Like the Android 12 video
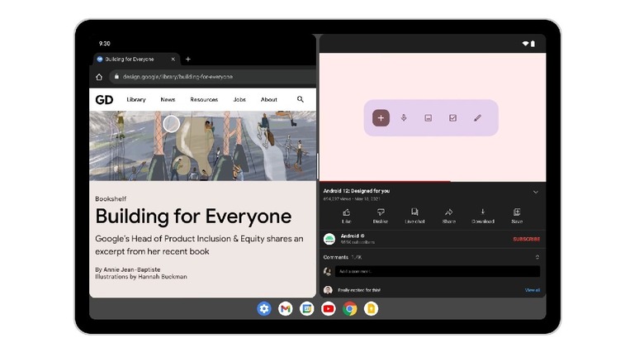Image resolution: width=644 pixels, height=362 pixels. pyautogui.click(x=346, y=216)
